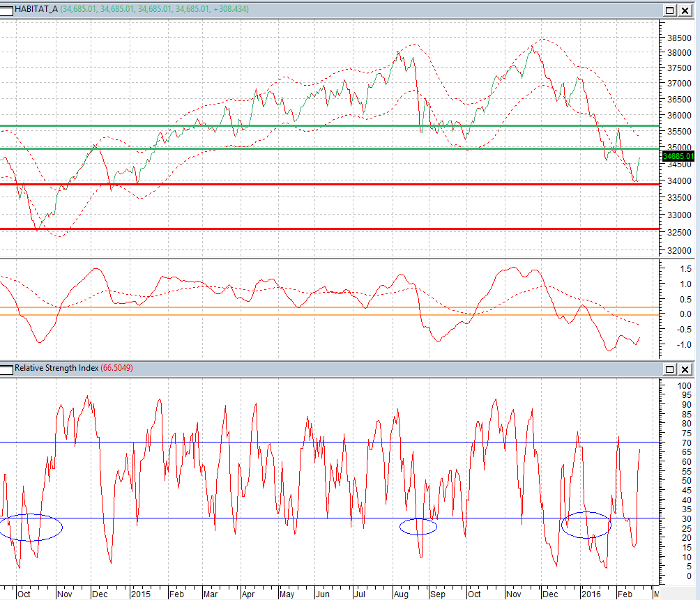700x600 pixels.
Task: Select the upper green horizontal resistance line
Action: [330, 126]
